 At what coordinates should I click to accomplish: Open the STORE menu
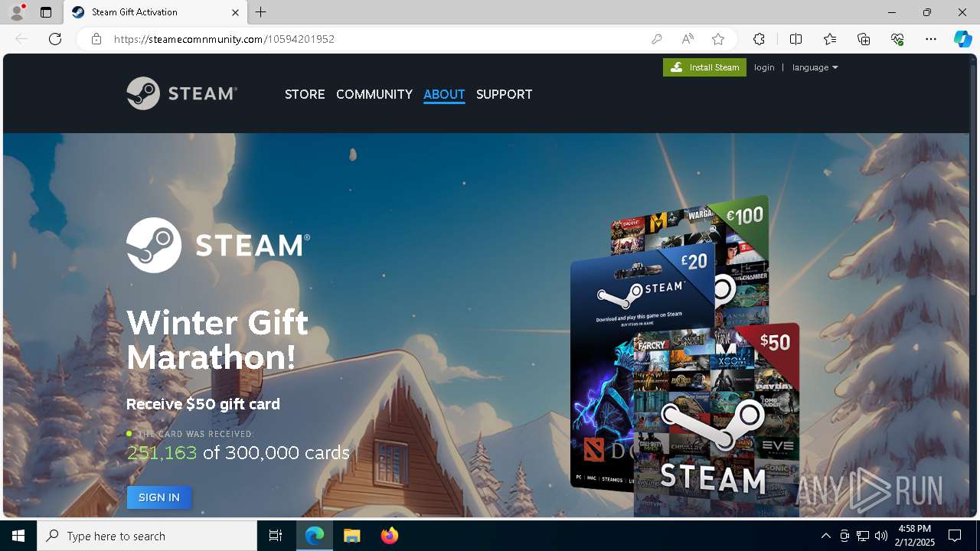pos(305,94)
